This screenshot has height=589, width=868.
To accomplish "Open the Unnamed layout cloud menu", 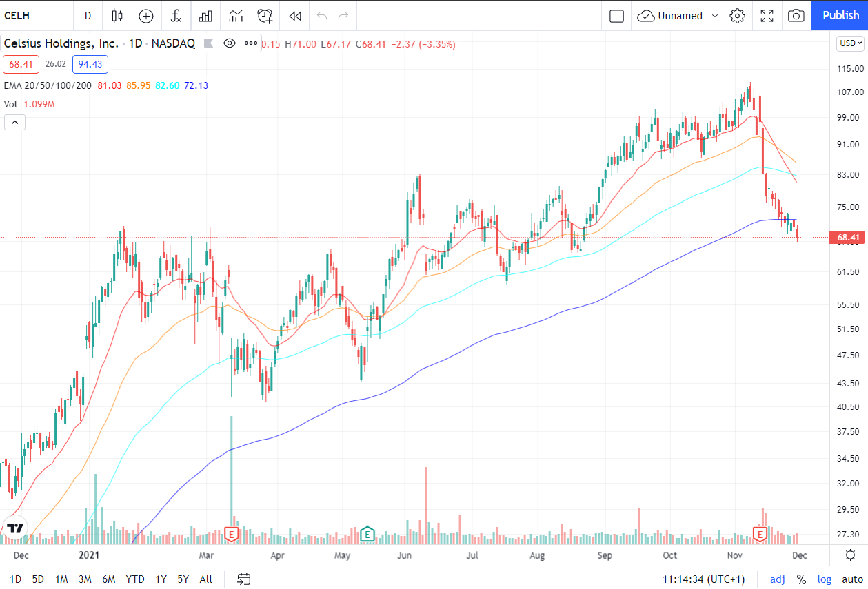I will click(x=669, y=15).
